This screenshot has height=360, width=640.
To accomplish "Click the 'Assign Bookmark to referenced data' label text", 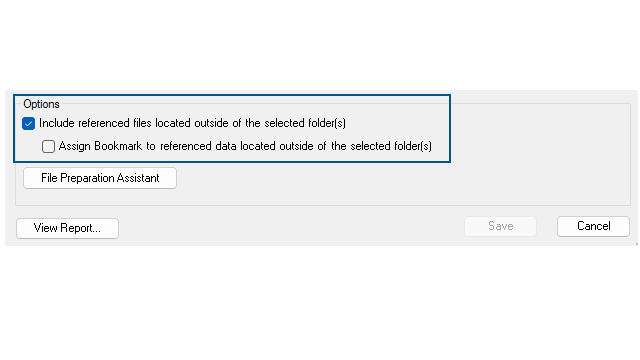I will (x=245, y=146).
